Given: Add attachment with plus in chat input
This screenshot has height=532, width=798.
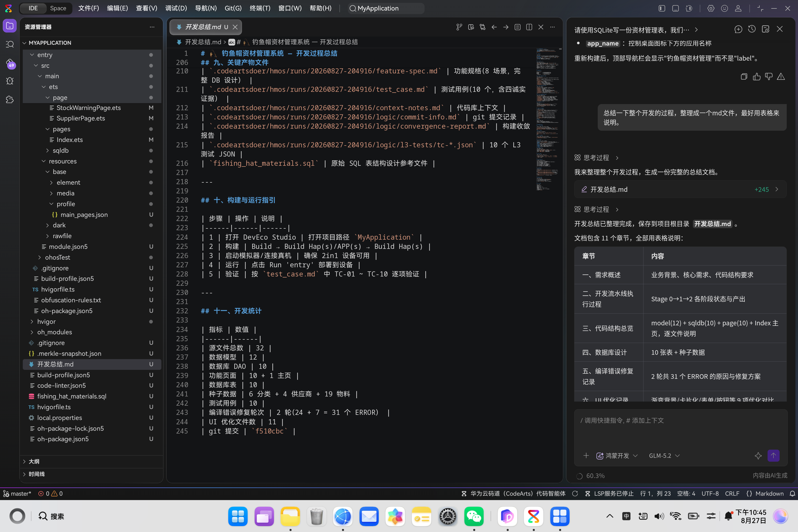Looking at the screenshot, I should [586, 456].
